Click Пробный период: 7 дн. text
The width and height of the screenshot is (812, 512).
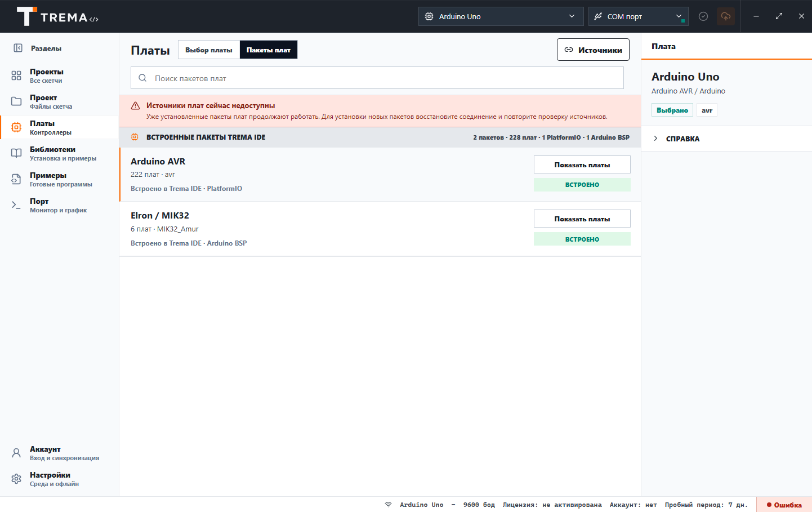click(706, 505)
